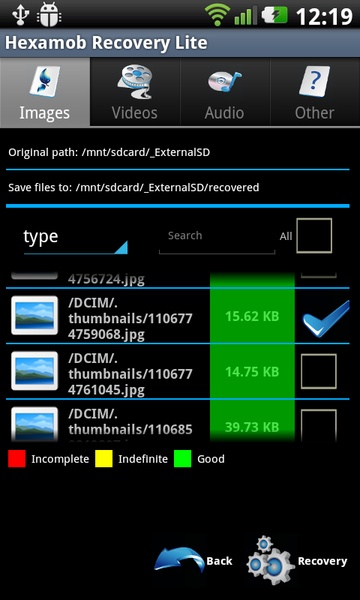Click the yellow Indefinite swatch
The height and width of the screenshot is (600, 360).
tap(104, 459)
